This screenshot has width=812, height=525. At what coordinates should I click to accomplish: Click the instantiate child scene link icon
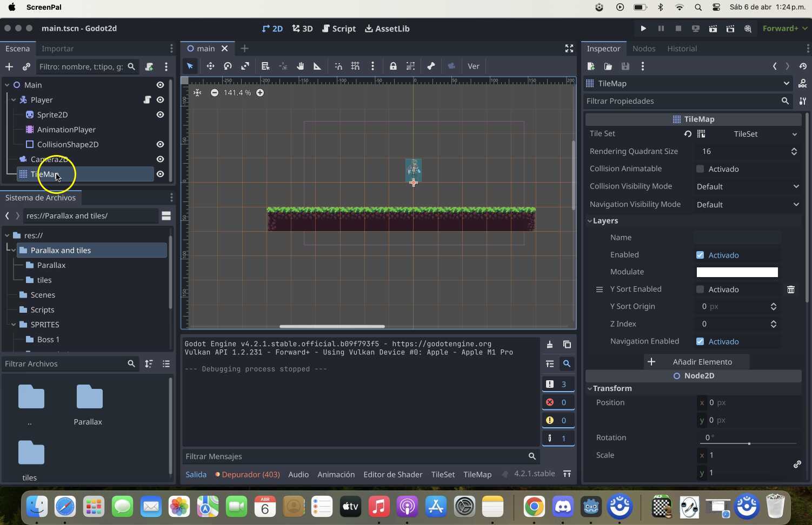[x=26, y=66]
